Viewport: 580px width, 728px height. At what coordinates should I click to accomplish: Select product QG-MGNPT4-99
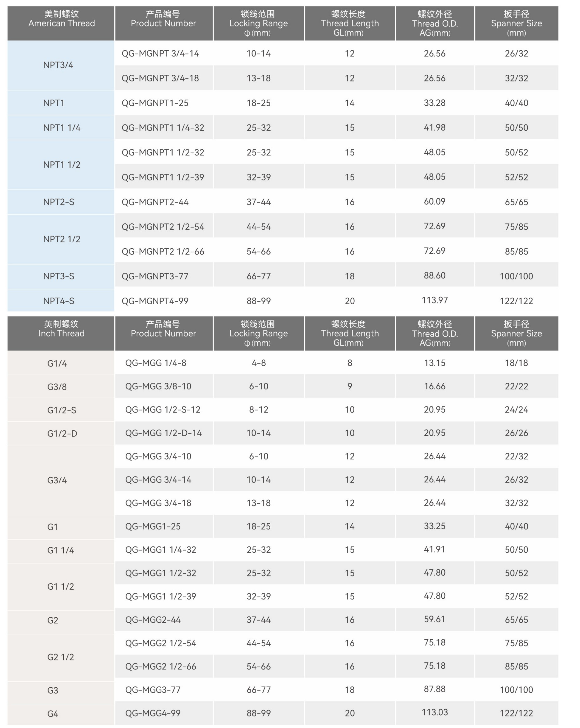click(155, 301)
